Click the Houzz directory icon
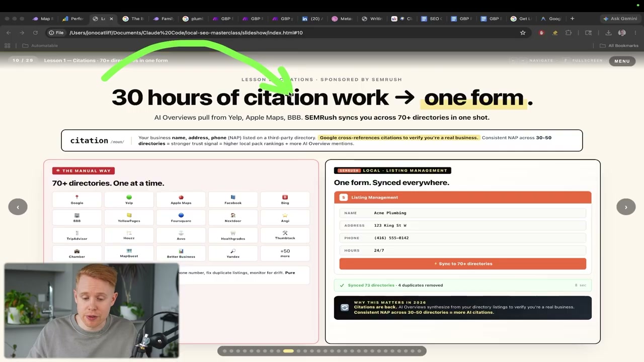This screenshot has width=644, height=362. [x=129, y=233]
